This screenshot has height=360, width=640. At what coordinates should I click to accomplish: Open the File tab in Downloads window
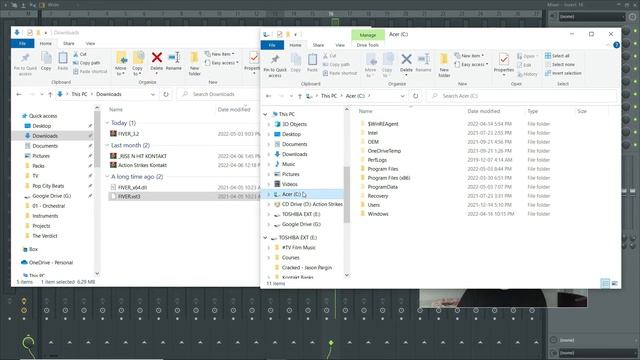click(x=22, y=43)
